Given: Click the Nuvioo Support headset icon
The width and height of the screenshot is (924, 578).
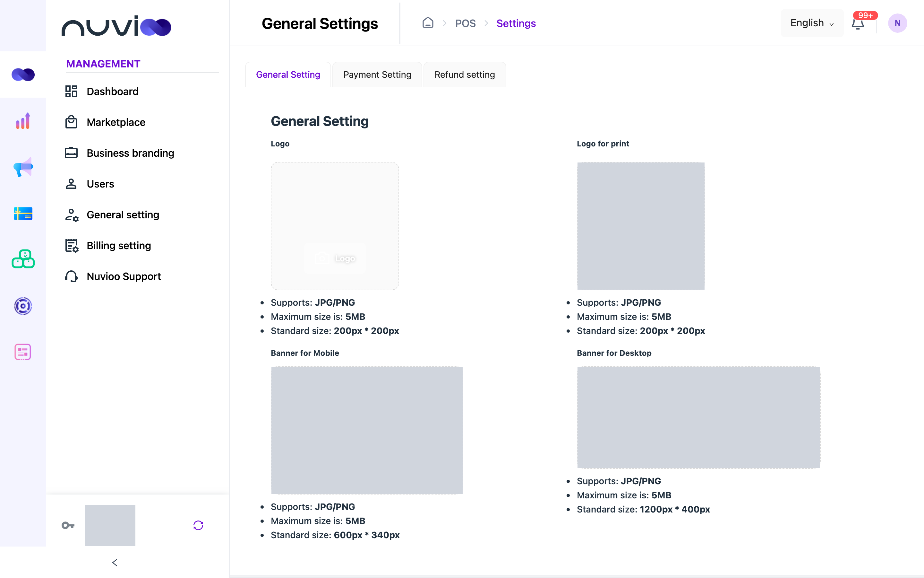Looking at the screenshot, I should pos(71,276).
